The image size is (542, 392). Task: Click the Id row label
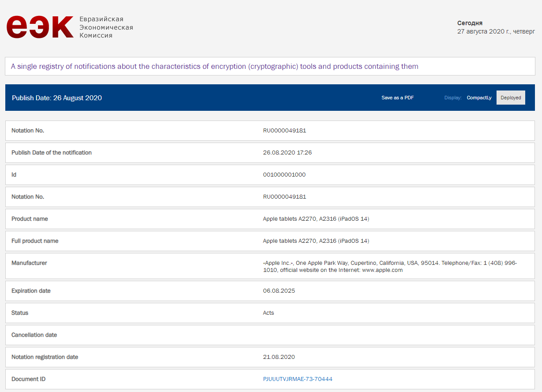(x=14, y=175)
